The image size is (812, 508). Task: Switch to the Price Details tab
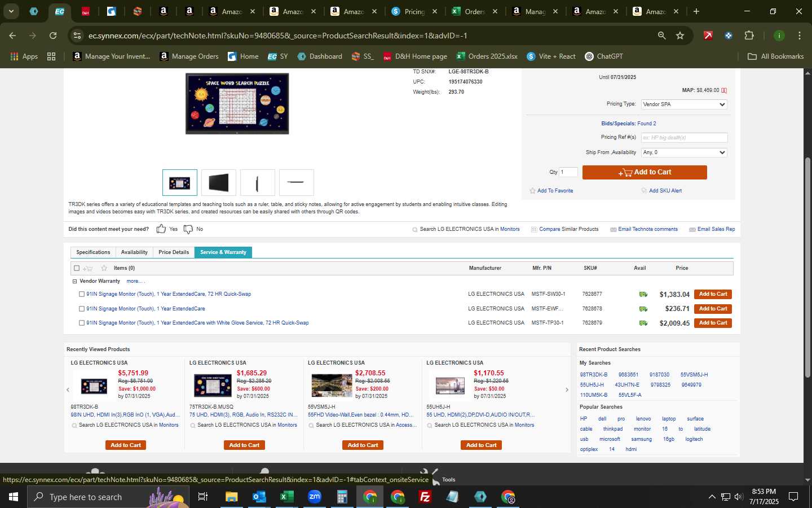pos(174,252)
